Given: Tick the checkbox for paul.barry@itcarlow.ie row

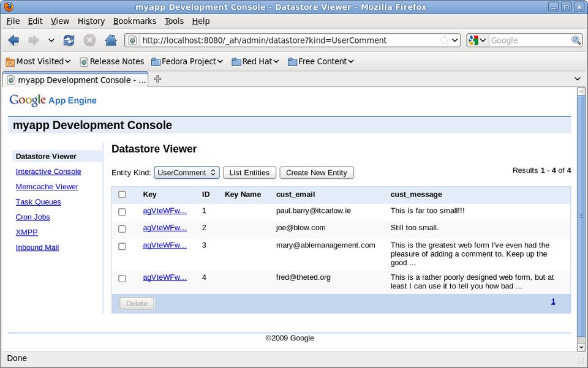Looking at the screenshot, I should (x=122, y=212).
